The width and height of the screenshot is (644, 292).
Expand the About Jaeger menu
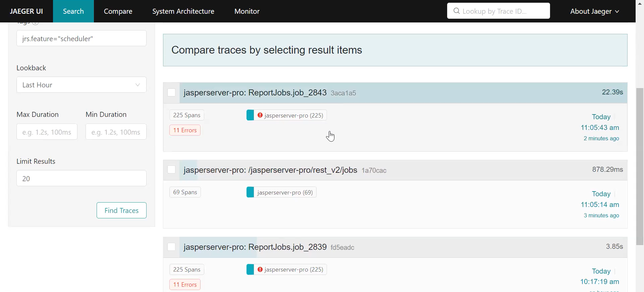pyautogui.click(x=594, y=11)
